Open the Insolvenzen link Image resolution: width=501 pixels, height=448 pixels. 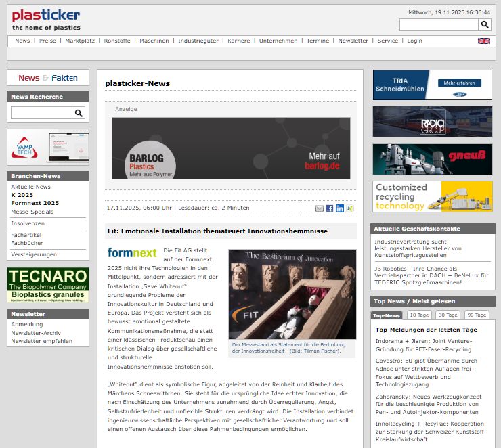pos(28,223)
